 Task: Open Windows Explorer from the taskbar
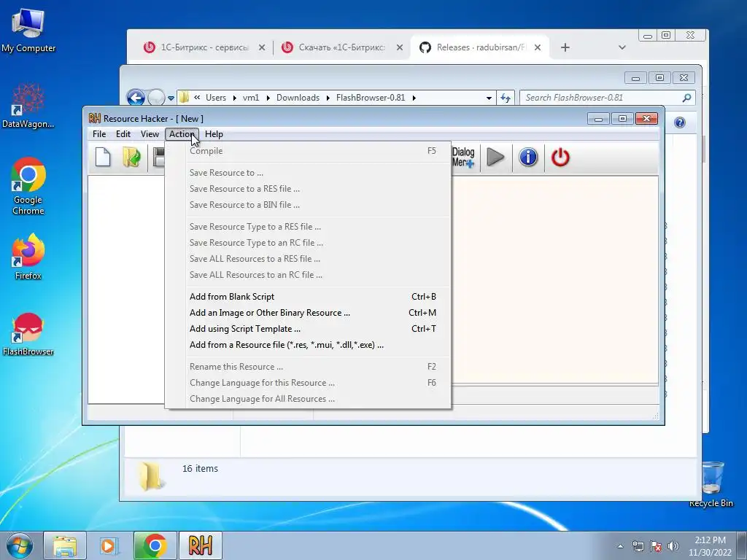(x=65, y=545)
